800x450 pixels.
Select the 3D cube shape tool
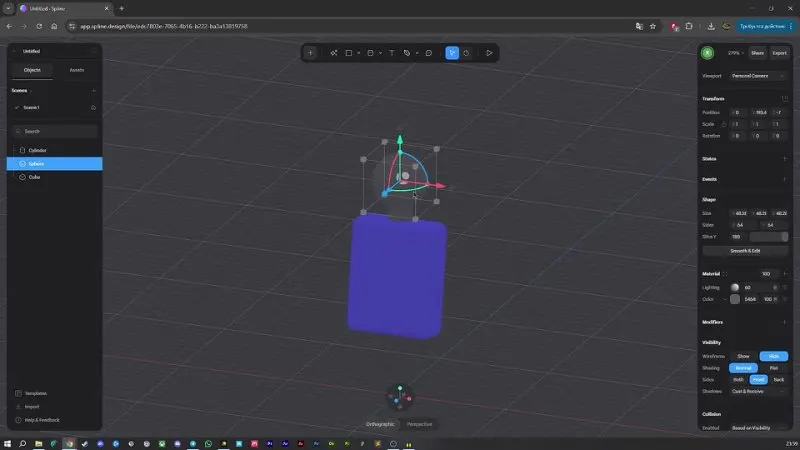[x=370, y=53]
